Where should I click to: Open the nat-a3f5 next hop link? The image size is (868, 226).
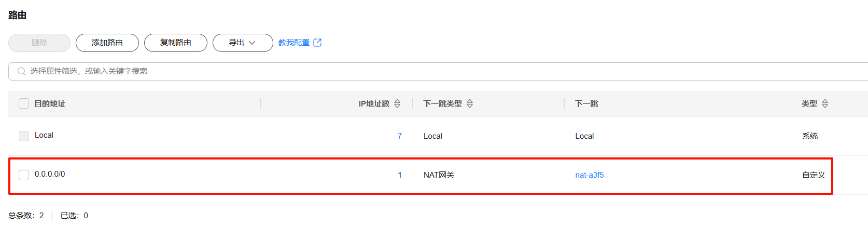pos(590,175)
